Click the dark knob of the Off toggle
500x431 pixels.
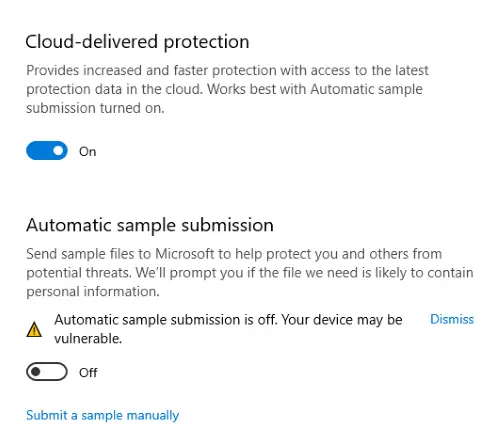click(x=35, y=371)
